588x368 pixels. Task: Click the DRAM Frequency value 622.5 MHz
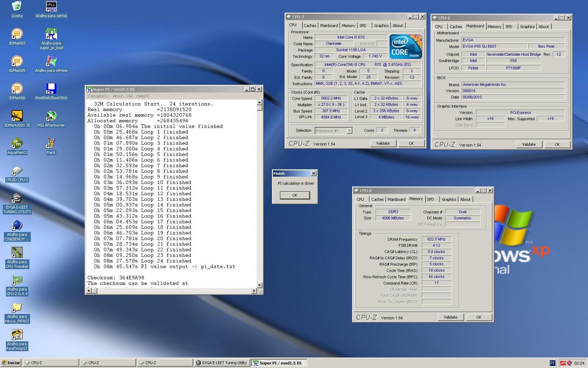click(x=437, y=239)
